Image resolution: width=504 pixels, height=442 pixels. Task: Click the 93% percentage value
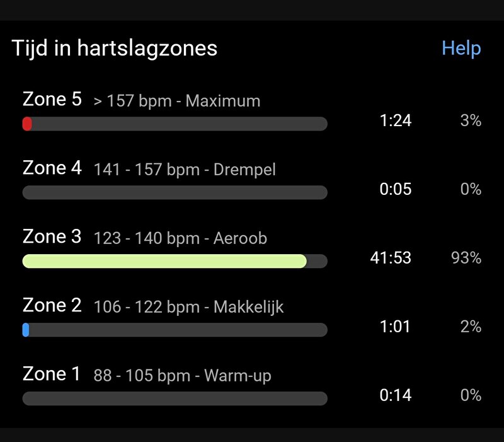[x=466, y=258]
